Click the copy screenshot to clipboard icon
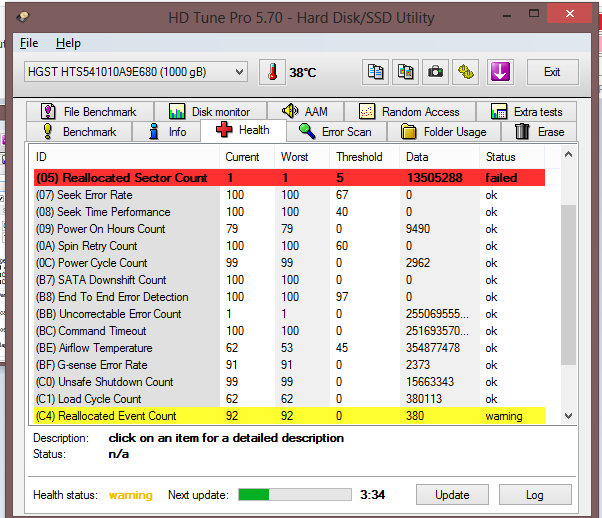 pos(405,72)
